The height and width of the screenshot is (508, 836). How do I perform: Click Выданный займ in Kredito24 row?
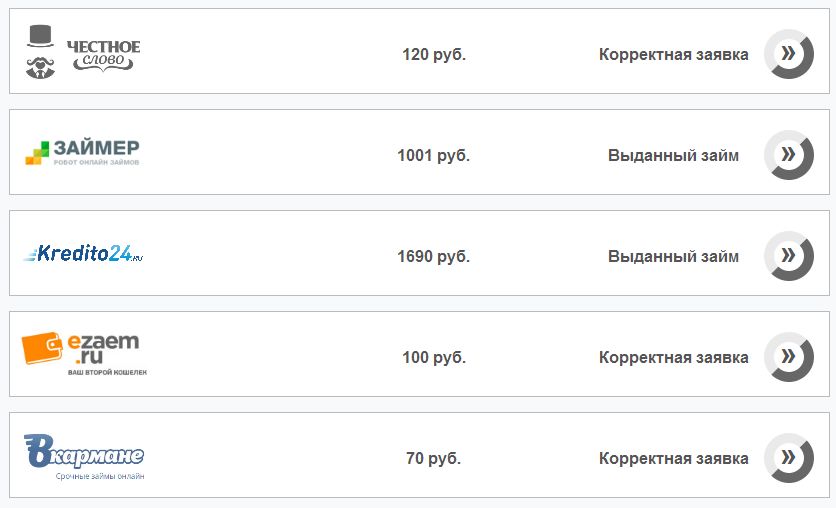point(673,256)
